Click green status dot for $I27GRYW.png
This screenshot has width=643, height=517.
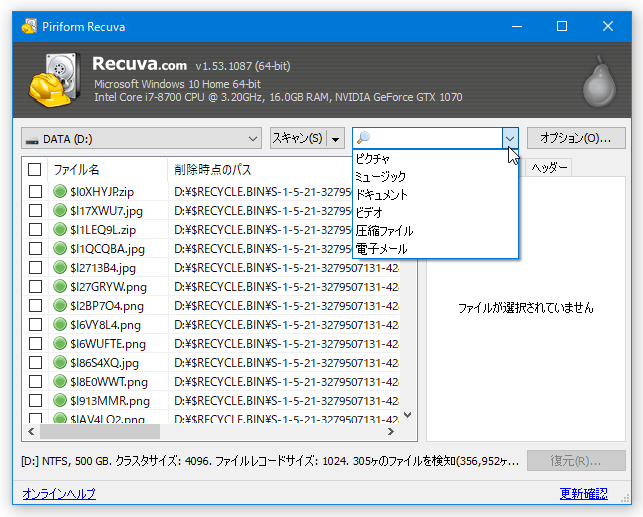click(60, 287)
